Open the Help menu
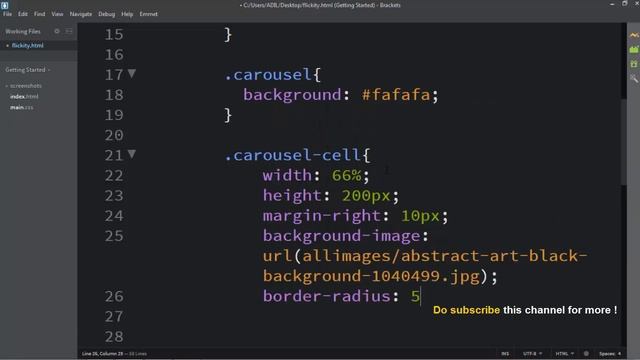The image size is (640, 360). click(127, 14)
